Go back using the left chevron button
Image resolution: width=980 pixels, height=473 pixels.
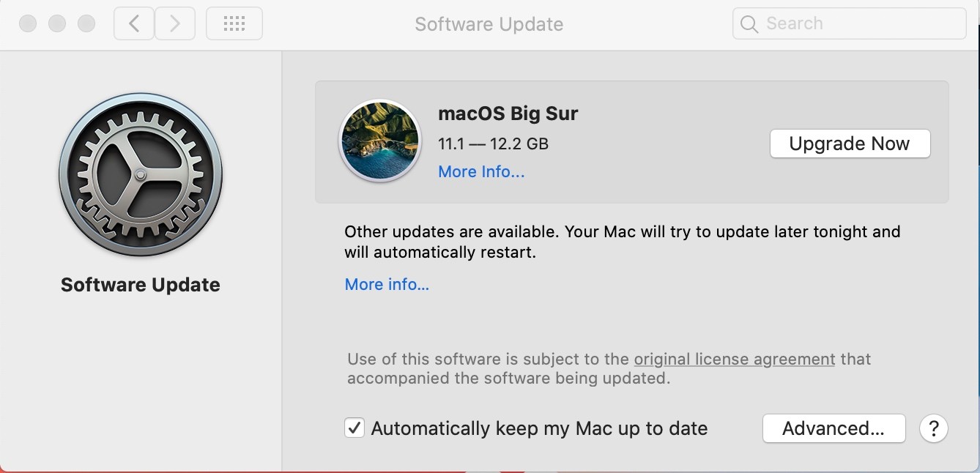coord(134,23)
